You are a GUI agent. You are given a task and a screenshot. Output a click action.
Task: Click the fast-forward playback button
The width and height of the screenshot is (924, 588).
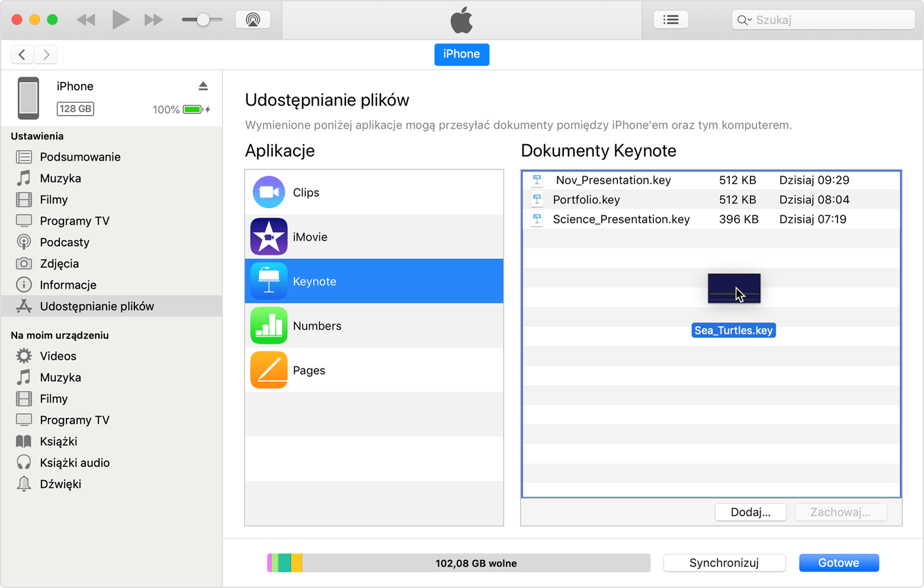pyautogui.click(x=153, y=20)
